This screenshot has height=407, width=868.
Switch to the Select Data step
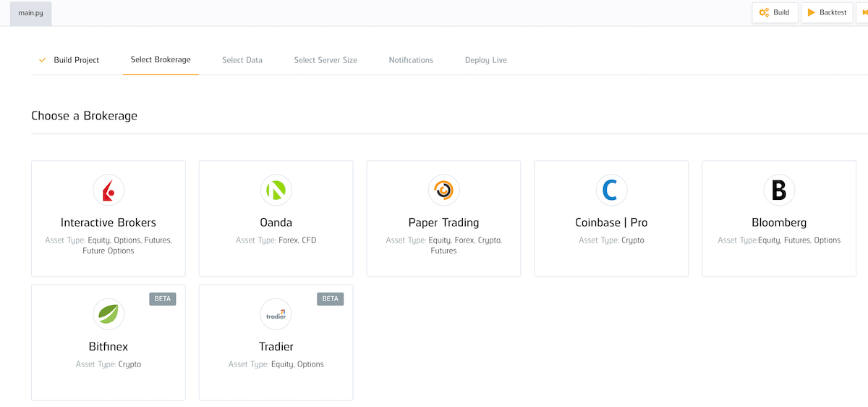pos(242,60)
